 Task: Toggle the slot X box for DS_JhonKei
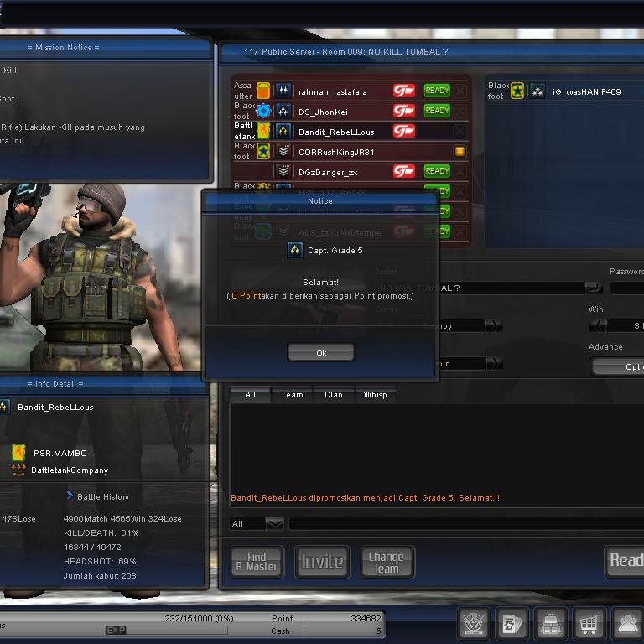point(460,111)
